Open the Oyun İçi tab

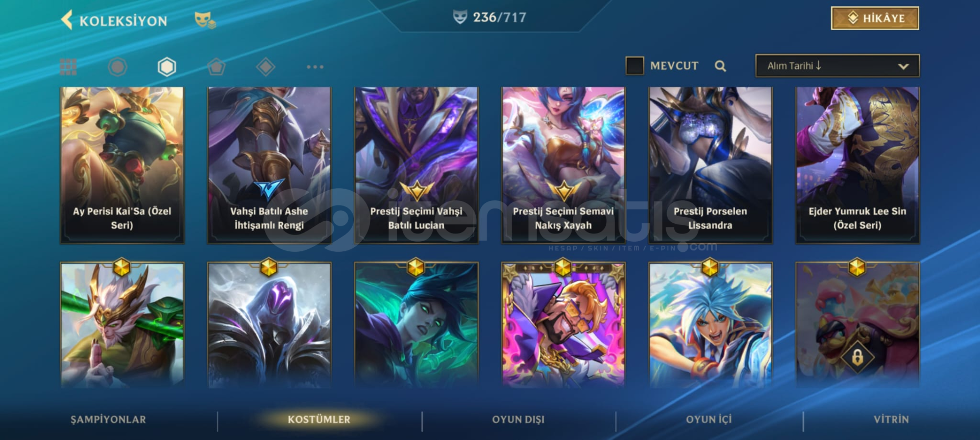pos(708,420)
